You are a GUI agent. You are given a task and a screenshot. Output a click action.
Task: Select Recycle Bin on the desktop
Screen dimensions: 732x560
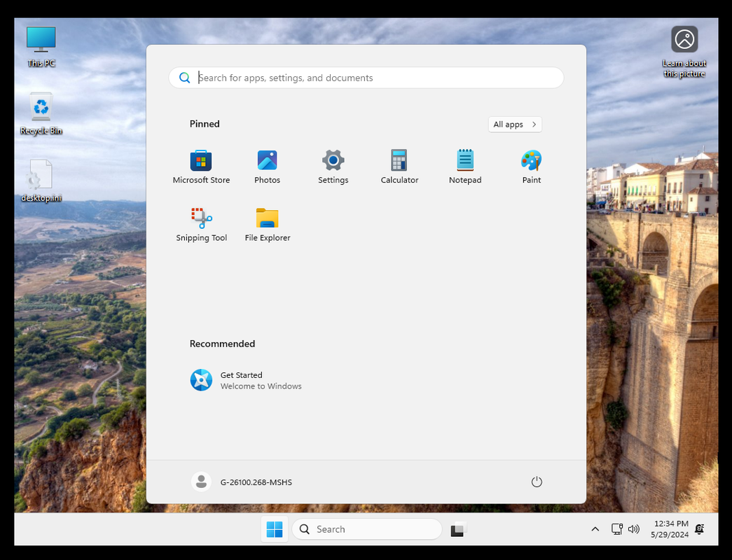[x=41, y=114]
